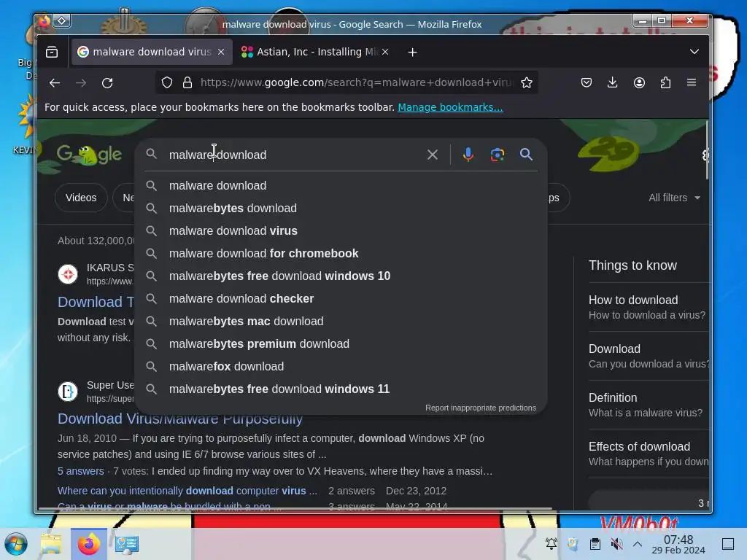Show site security padlock info

coord(187,83)
